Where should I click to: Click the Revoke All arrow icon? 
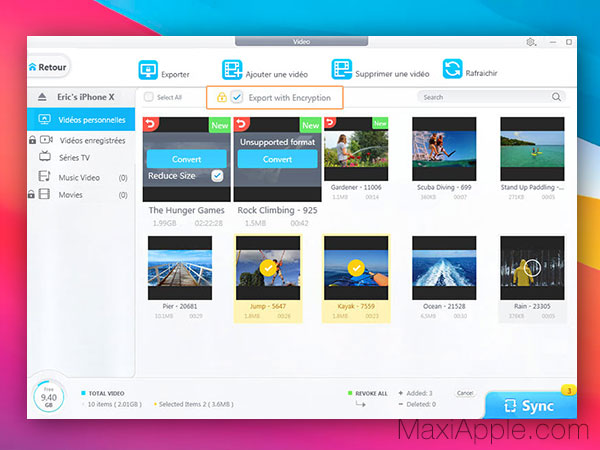360,404
